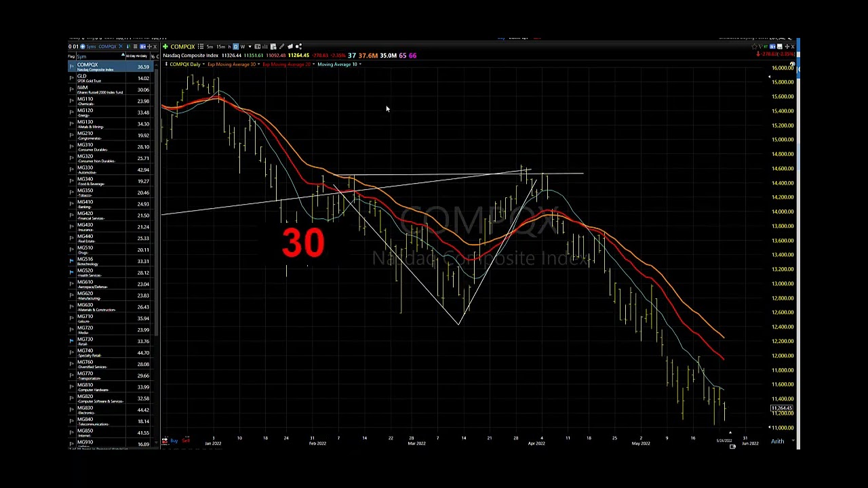Select MG130 Metals & Mining row
Screen dimensions: 868x488
pos(109,124)
